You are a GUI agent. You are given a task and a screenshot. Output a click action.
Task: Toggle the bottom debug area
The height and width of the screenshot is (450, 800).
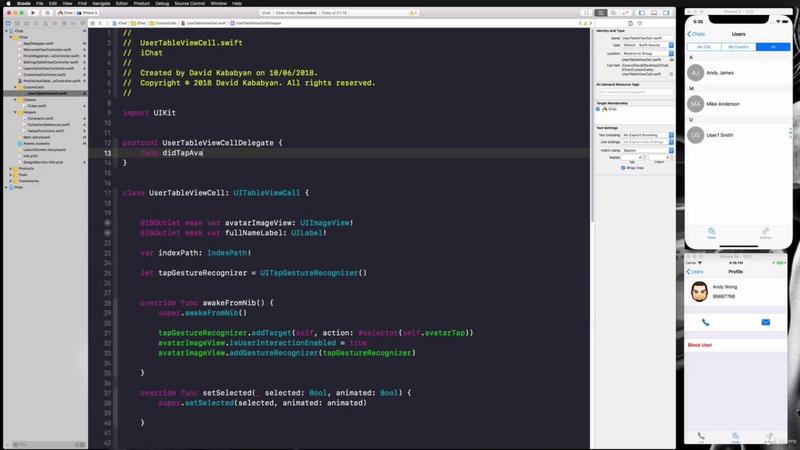pyautogui.click(x=654, y=12)
